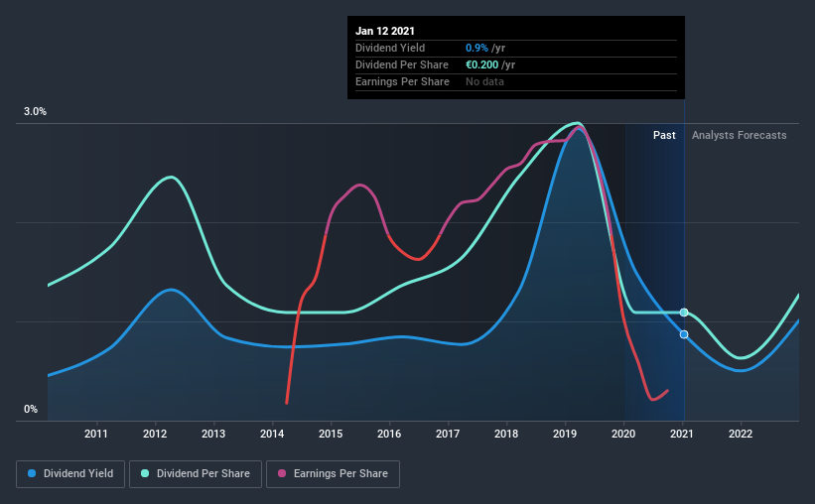
Task: Click the tooltip Dividend Yield value 0.9%
Action: (476, 48)
